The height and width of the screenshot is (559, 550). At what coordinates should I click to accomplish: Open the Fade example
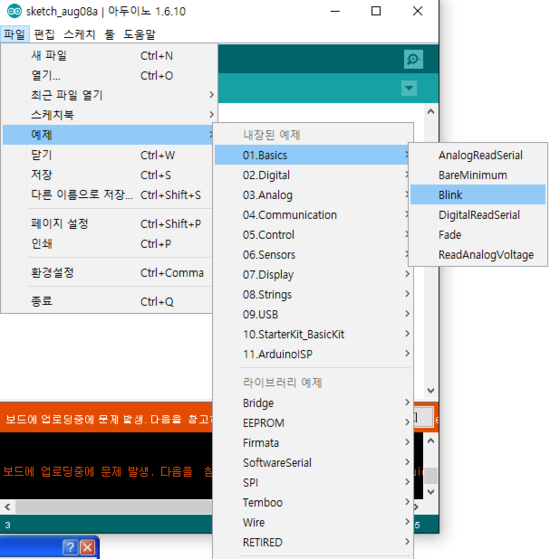point(478,235)
